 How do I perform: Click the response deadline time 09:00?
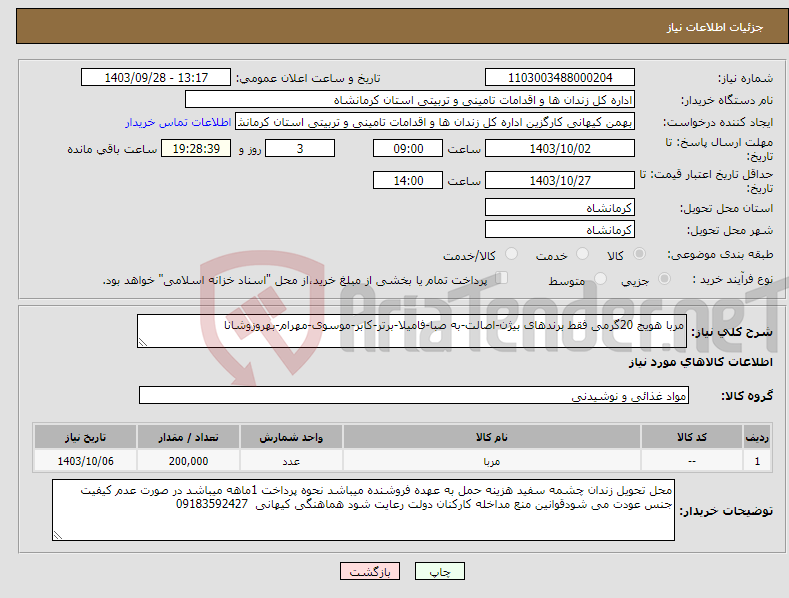point(408,148)
